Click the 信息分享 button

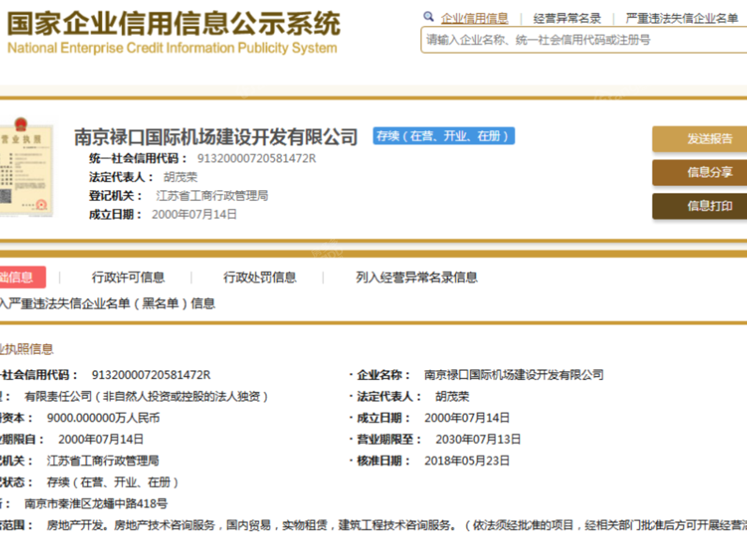tap(700, 172)
